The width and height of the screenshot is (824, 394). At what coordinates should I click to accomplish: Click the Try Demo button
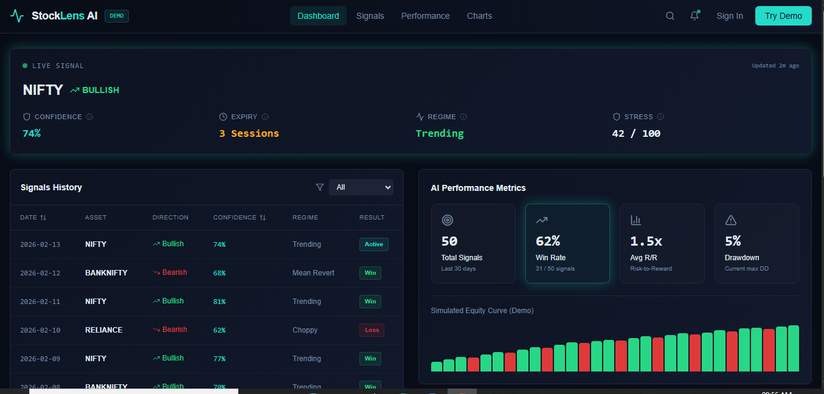pyautogui.click(x=783, y=16)
